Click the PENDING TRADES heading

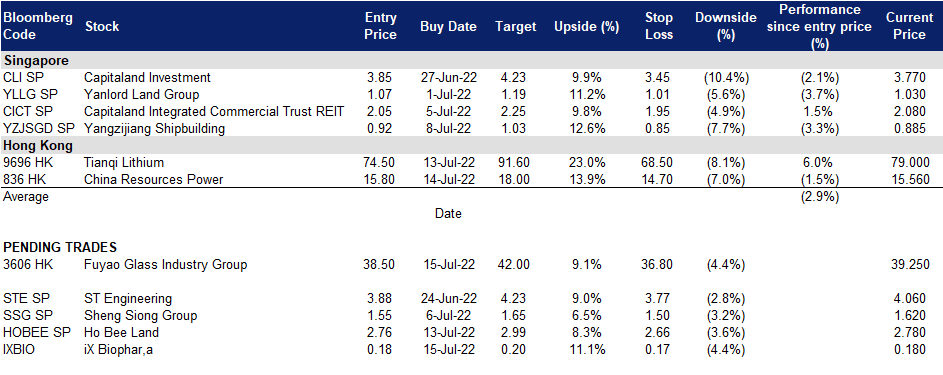pos(60,247)
